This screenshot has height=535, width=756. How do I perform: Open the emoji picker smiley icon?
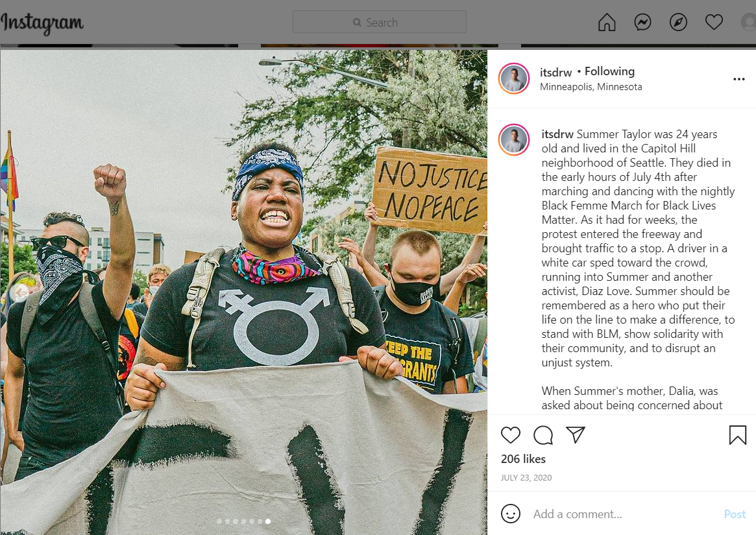pos(511,514)
